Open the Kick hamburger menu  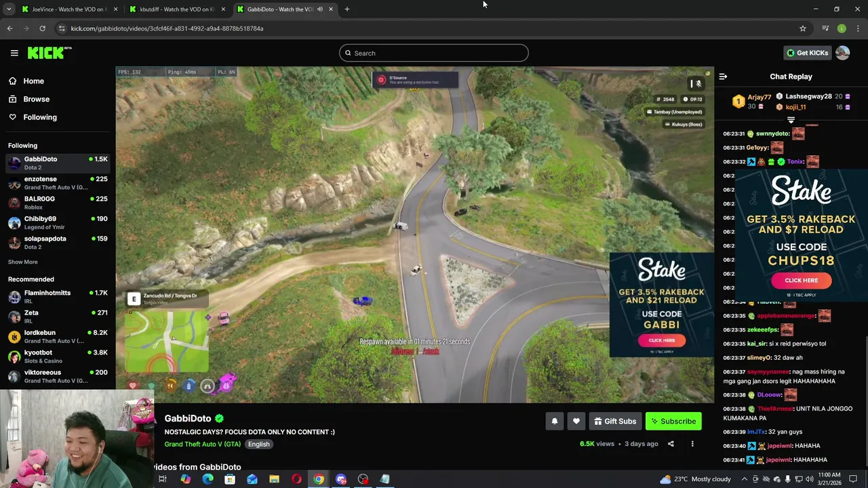tap(14, 53)
